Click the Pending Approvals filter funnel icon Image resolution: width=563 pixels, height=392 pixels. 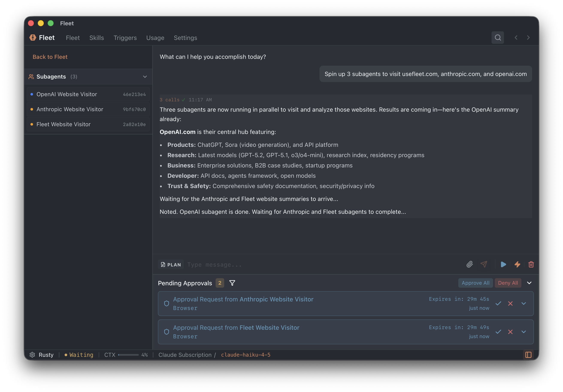(232, 283)
